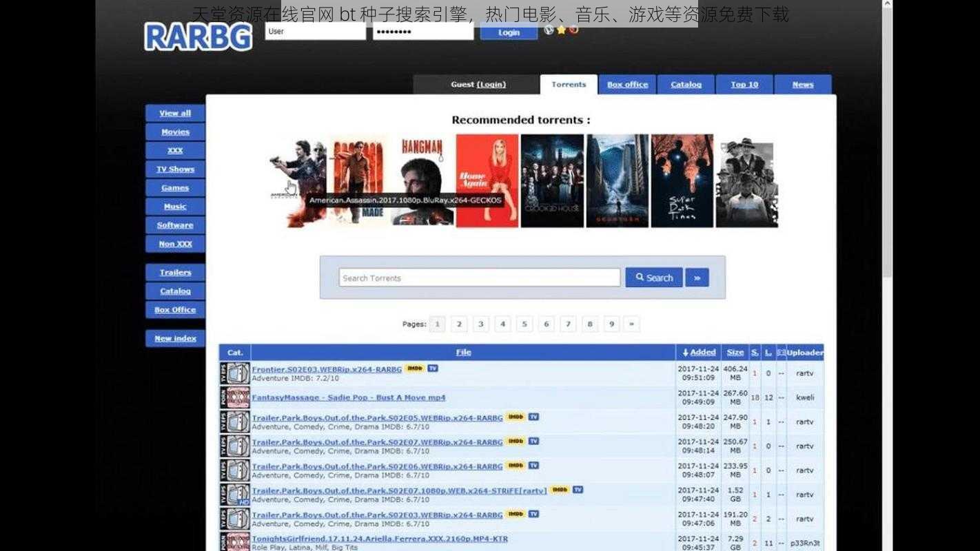Go to next pages with » pager

point(631,324)
